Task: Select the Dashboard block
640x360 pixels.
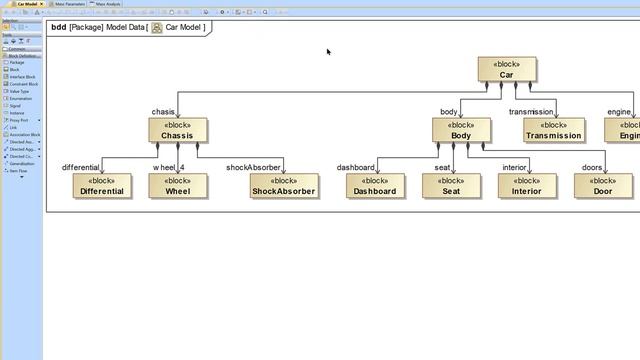Action: [x=375, y=186]
